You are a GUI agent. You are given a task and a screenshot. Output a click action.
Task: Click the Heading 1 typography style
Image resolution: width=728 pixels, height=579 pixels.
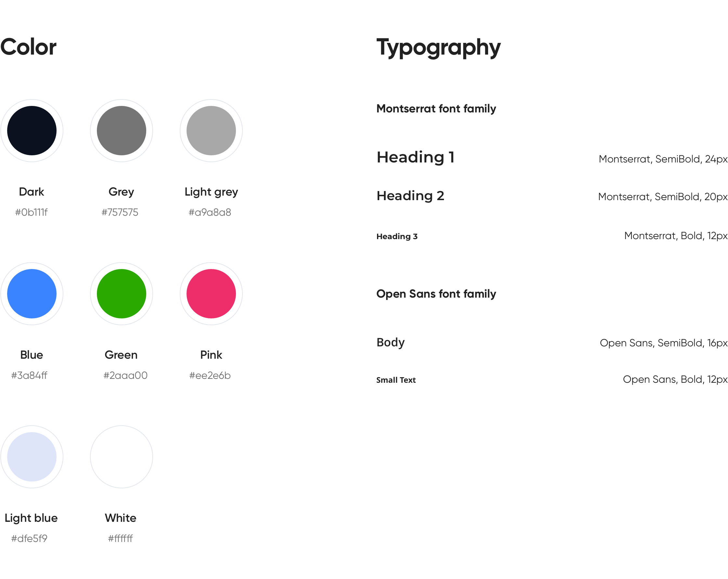414,157
